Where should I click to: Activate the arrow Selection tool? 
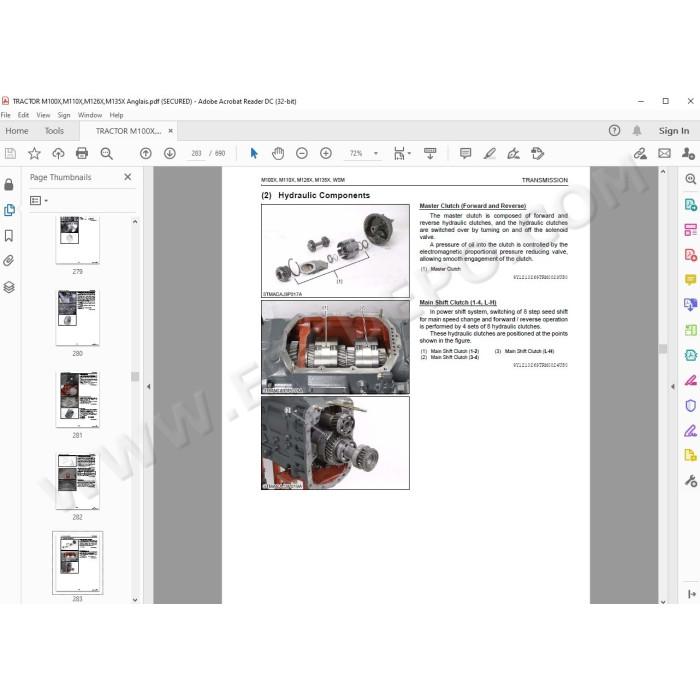(254, 153)
